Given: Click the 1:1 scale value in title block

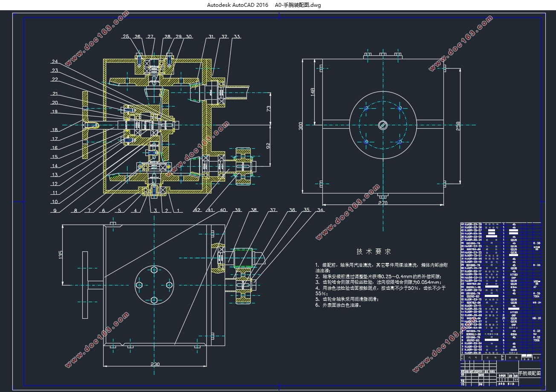Looking at the screenshot, I should click(x=517, y=379).
